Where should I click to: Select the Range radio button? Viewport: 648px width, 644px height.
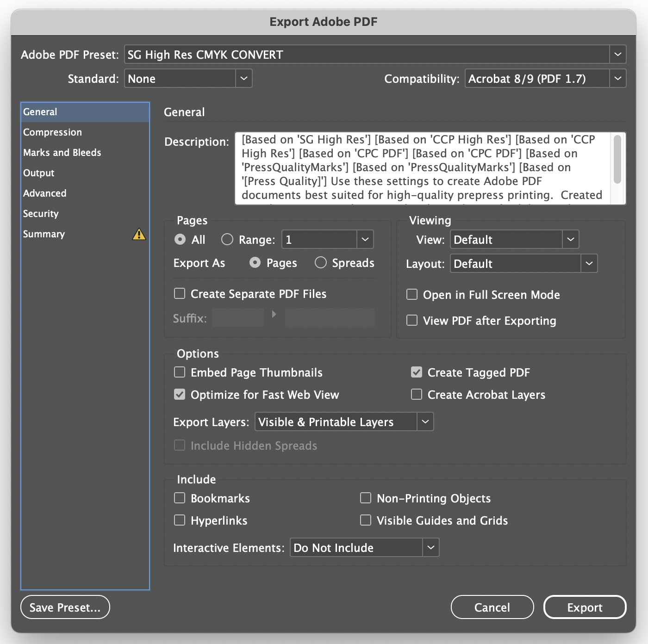(x=227, y=240)
